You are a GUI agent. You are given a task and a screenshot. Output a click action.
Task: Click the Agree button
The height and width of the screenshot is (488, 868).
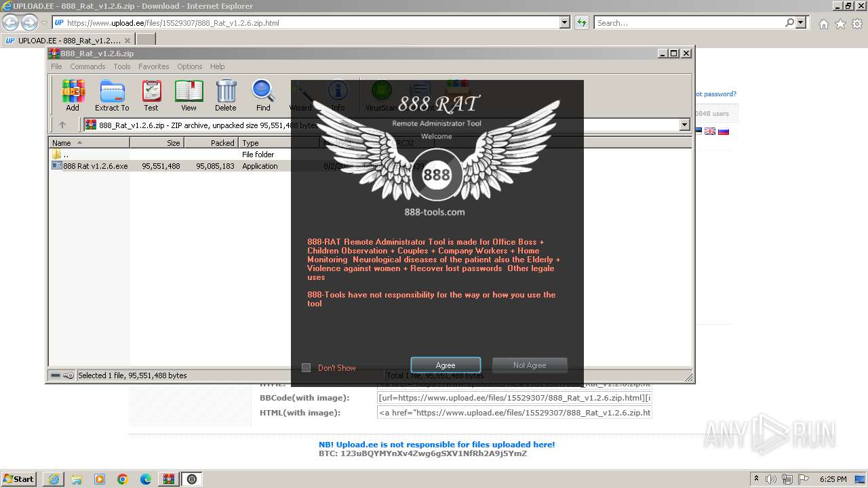pyautogui.click(x=446, y=365)
